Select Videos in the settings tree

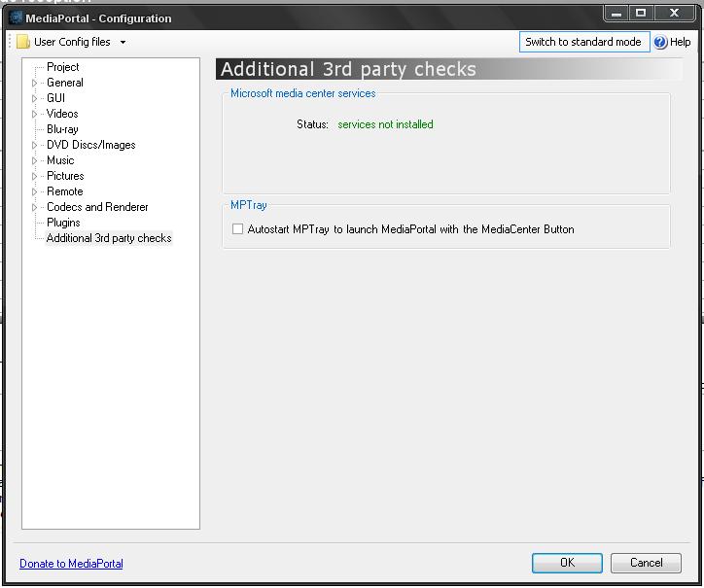62,114
